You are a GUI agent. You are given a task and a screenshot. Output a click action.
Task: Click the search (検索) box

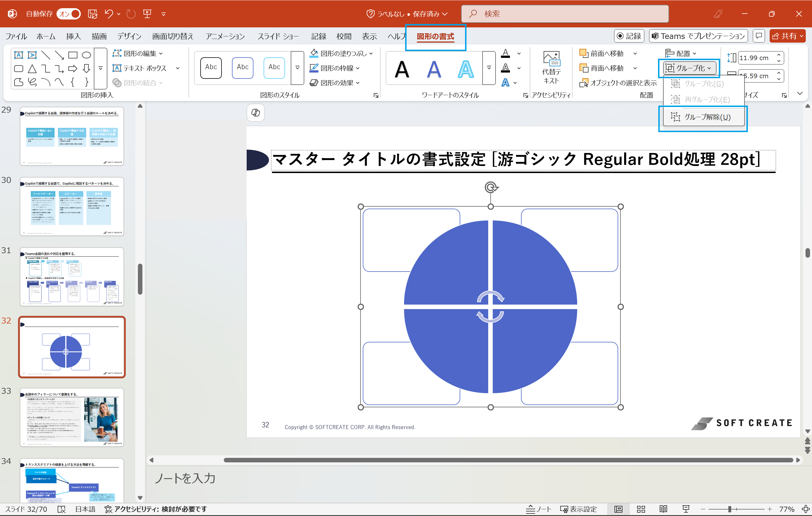tap(565, 14)
